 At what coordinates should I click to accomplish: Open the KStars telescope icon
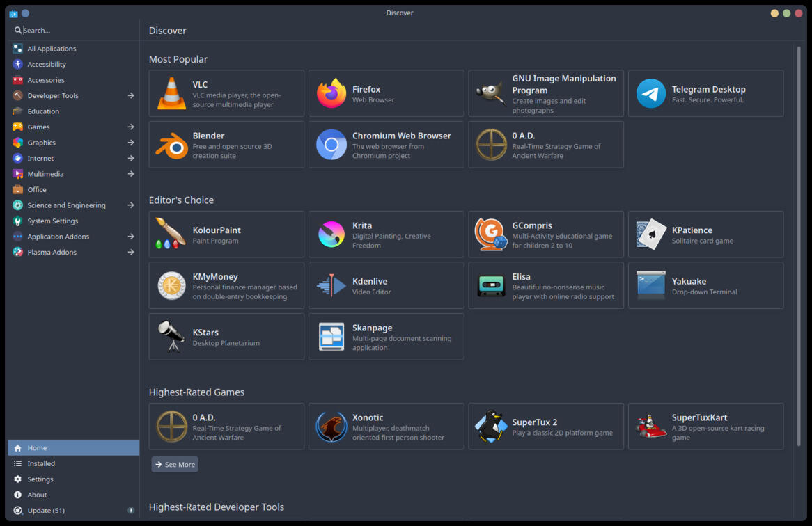[171, 336]
